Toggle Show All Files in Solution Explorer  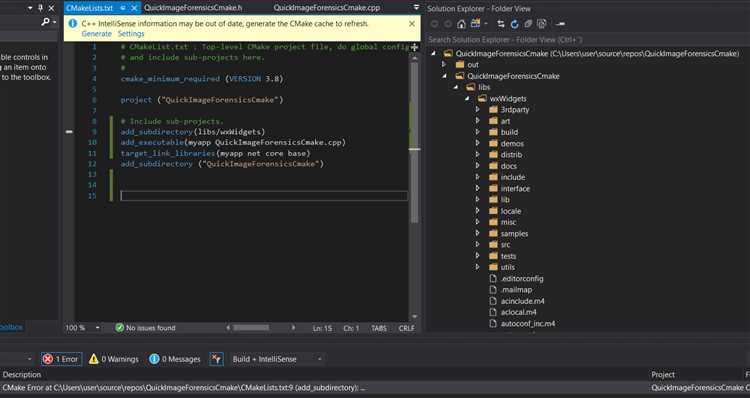click(x=542, y=24)
